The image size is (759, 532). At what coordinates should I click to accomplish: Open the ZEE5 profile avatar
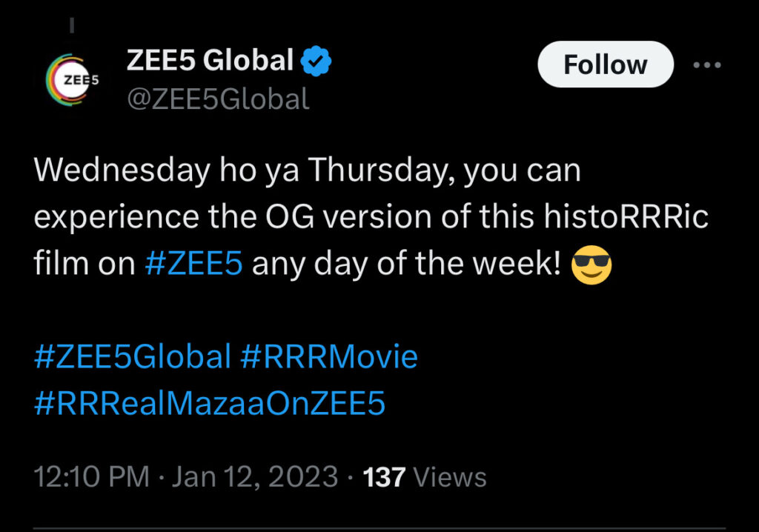pos(73,80)
